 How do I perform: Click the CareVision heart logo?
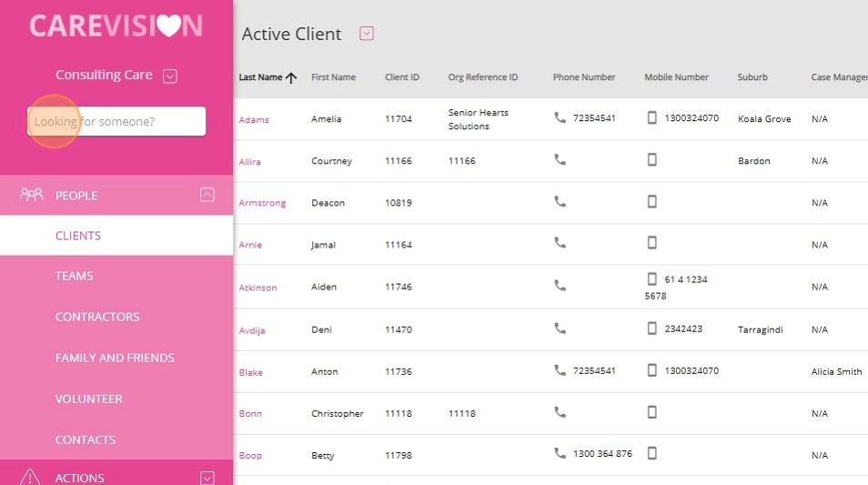pos(168,25)
